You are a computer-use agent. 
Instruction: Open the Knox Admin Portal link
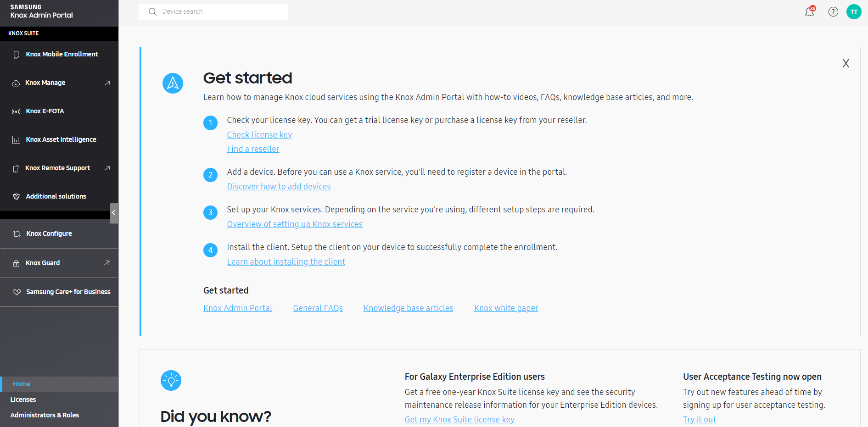click(x=238, y=308)
